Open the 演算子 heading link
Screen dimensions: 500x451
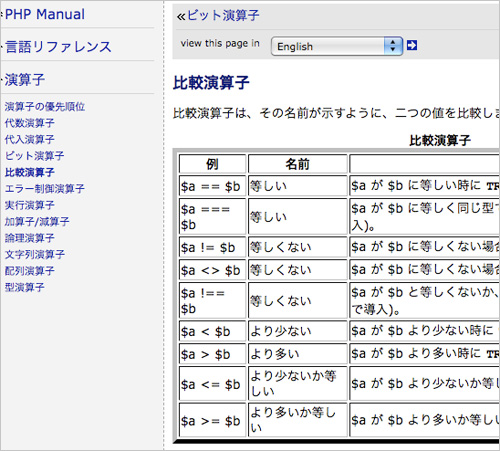tap(24, 80)
